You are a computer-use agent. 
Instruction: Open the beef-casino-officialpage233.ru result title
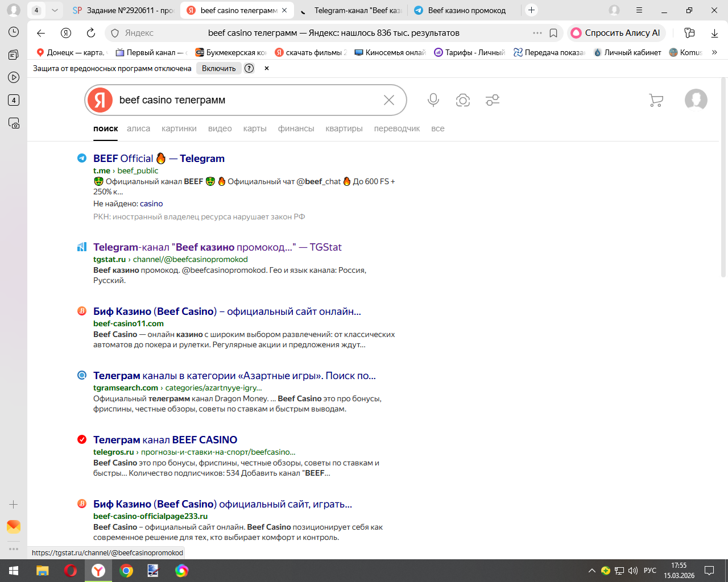tap(222, 504)
